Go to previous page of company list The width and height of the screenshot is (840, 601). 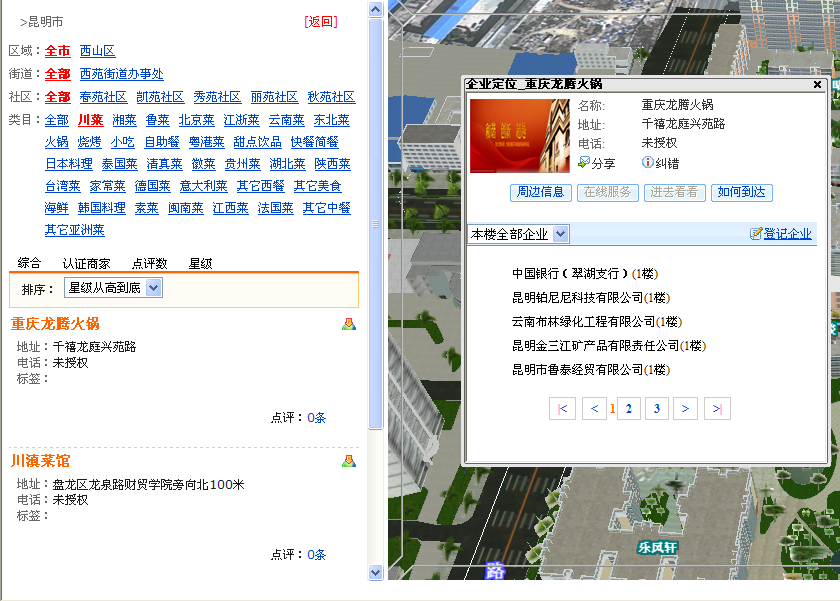(594, 409)
